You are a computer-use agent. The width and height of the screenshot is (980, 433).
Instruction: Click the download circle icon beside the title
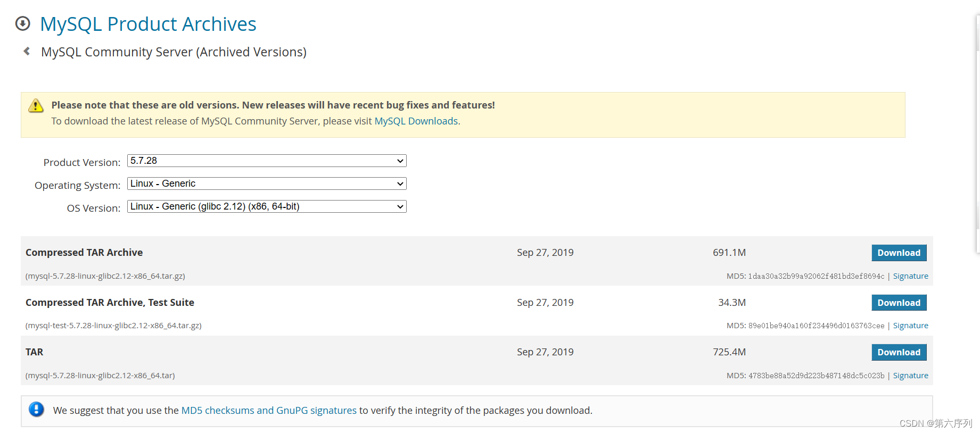pos(22,23)
